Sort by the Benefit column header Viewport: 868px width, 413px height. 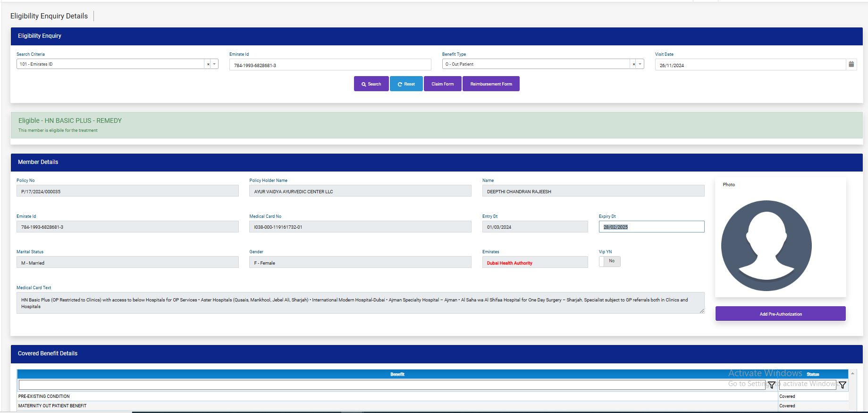(x=397, y=374)
